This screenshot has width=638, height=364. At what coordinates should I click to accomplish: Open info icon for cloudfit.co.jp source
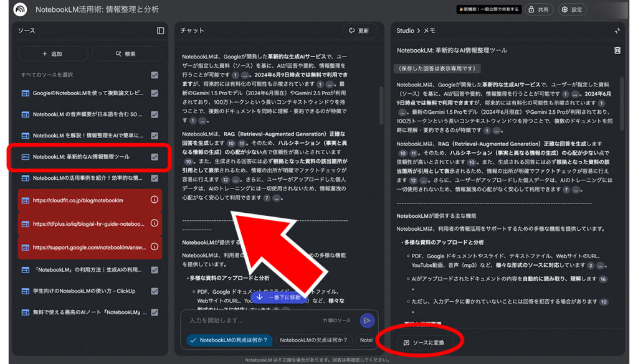pyautogui.click(x=155, y=200)
